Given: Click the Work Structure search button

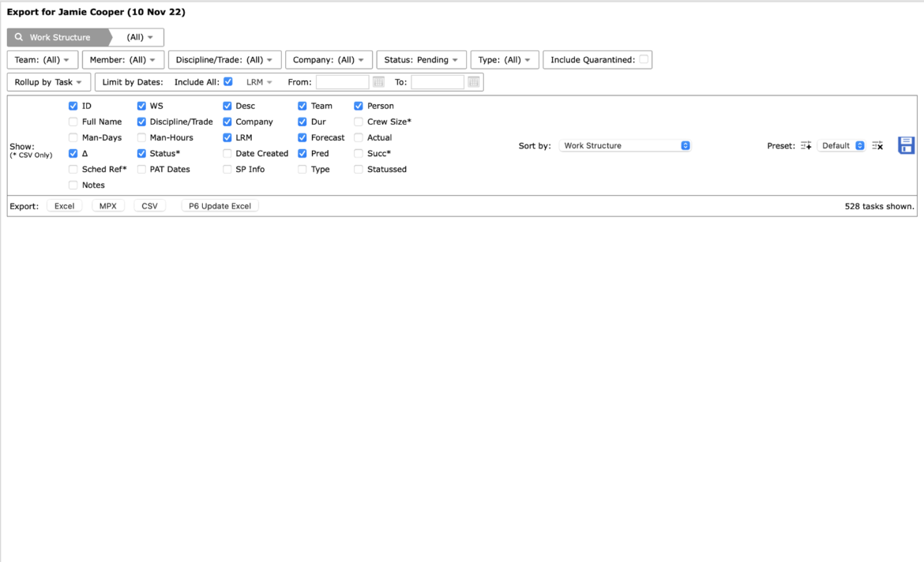Looking at the screenshot, I should click(x=58, y=37).
